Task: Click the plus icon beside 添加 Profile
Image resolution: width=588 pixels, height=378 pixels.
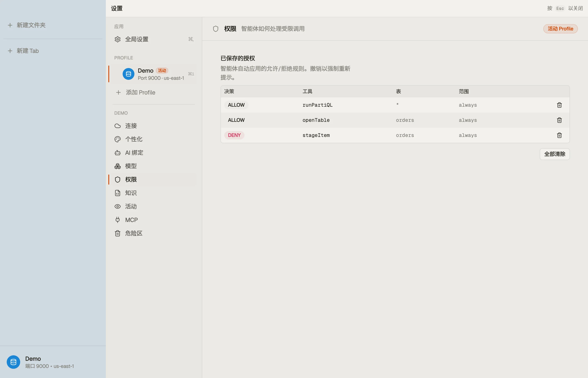Action: [118, 93]
